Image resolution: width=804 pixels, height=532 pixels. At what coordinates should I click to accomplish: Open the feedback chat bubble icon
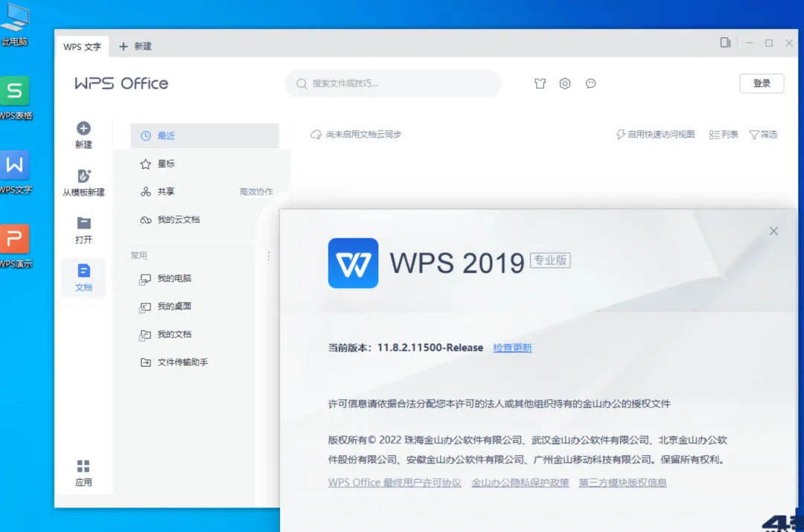pyautogui.click(x=590, y=83)
